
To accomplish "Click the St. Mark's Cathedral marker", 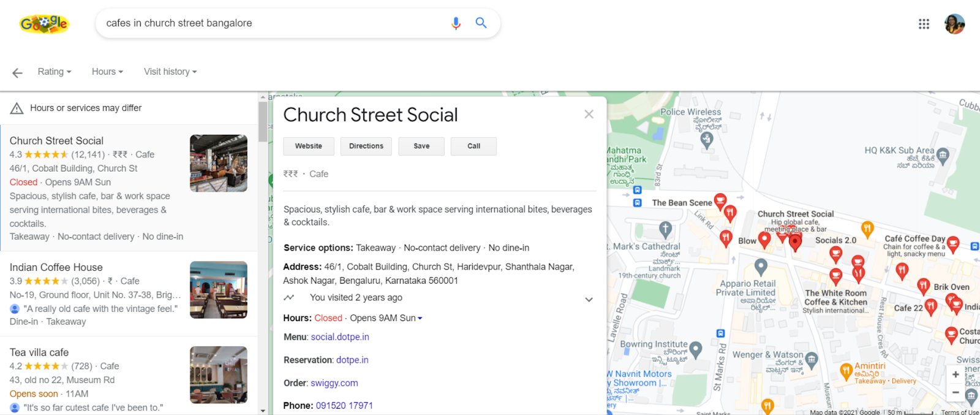I will click(665, 230).
